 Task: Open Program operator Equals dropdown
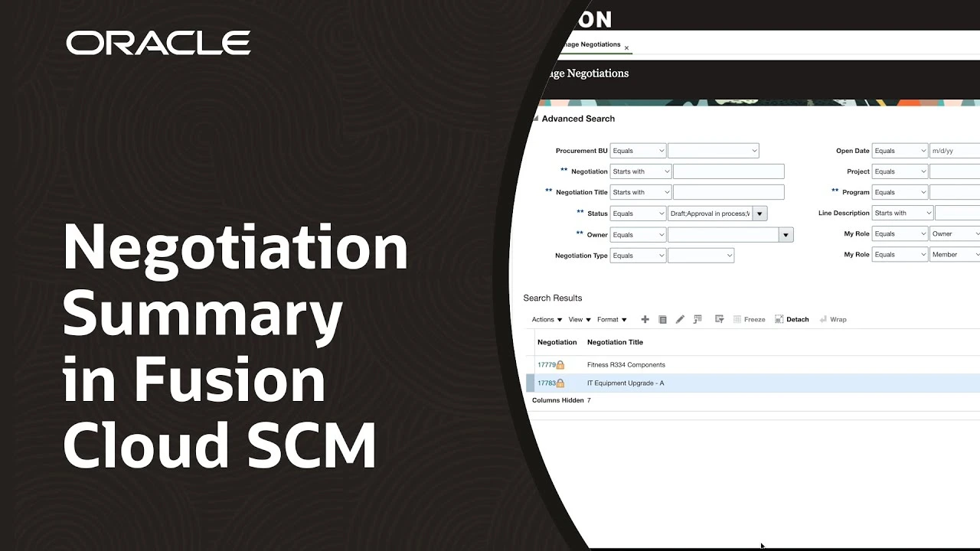900,192
